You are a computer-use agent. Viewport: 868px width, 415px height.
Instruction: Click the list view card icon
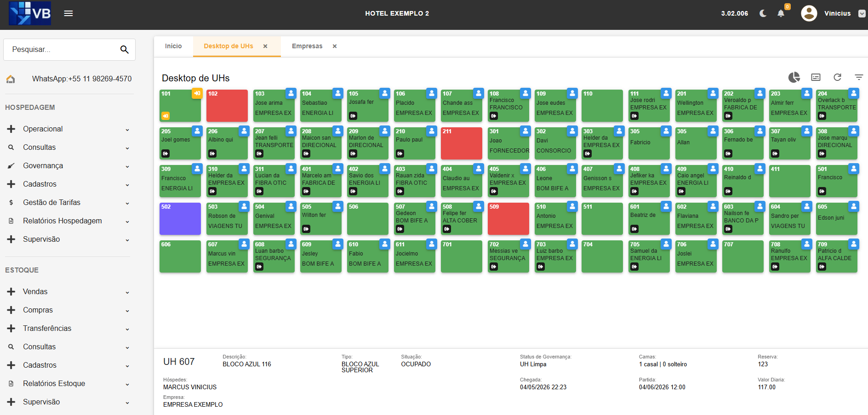tap(816, 77)
